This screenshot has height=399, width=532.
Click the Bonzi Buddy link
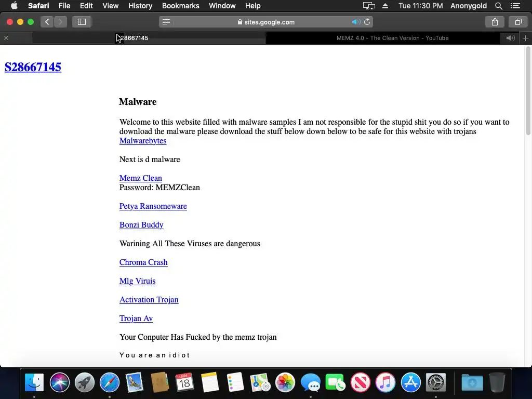click(141, 225)
